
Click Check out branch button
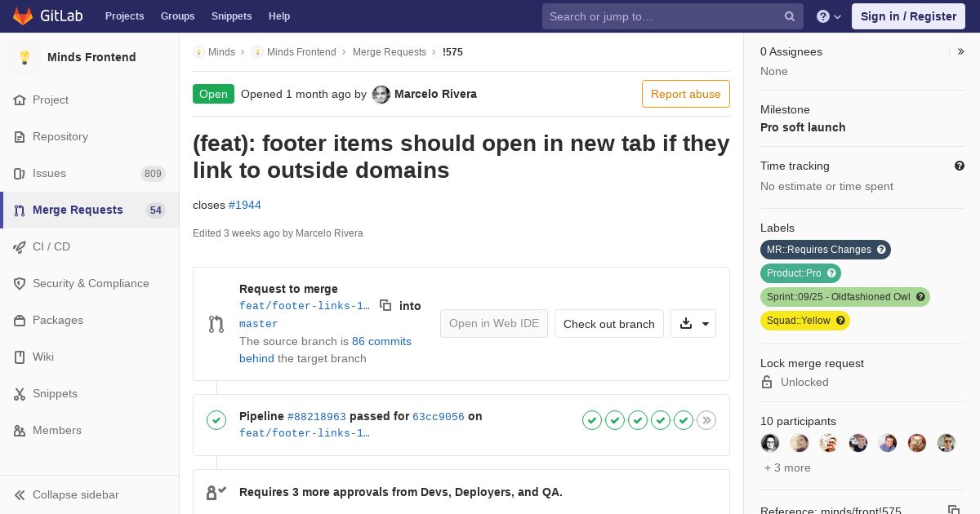pyautogui.click(x=609, y=323)
